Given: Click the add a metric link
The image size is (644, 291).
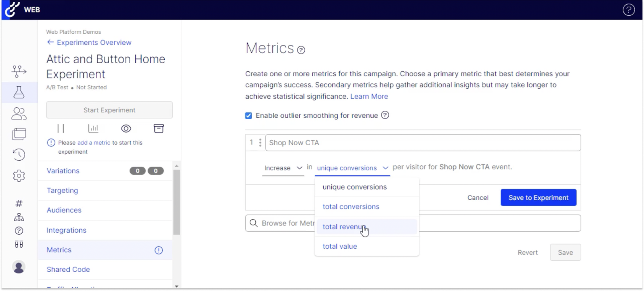Looking at the screenshot, I should [94, 143].
